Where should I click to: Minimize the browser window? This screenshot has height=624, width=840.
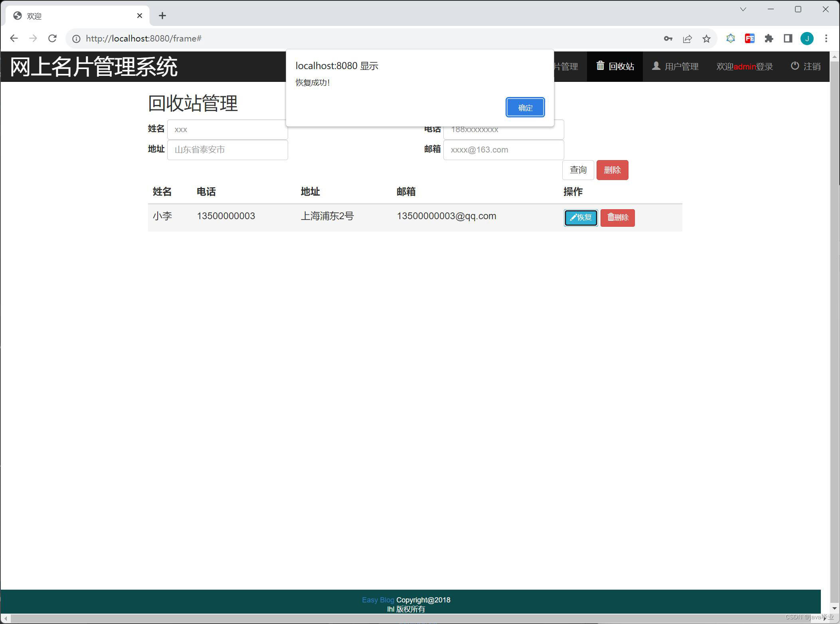771,9
